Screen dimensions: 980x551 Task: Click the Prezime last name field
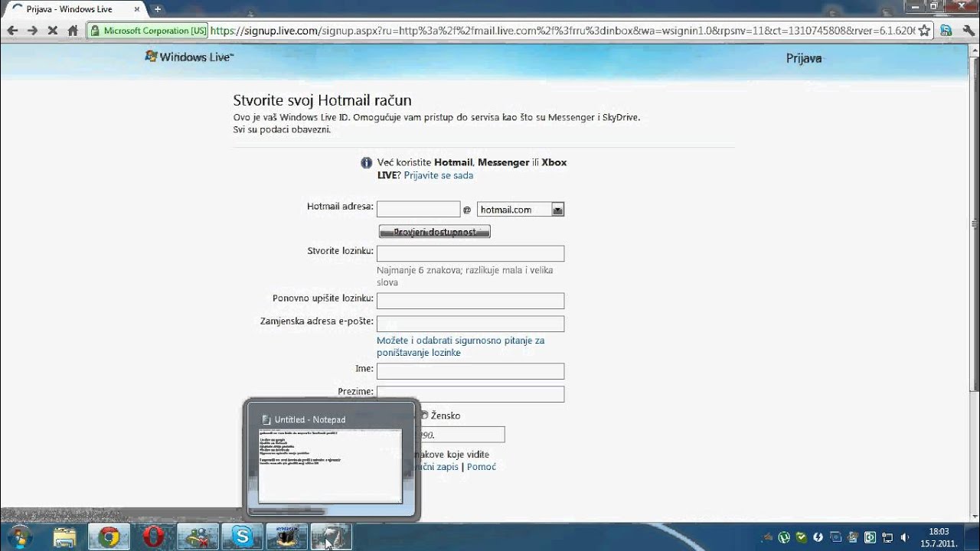click(470, 394)
